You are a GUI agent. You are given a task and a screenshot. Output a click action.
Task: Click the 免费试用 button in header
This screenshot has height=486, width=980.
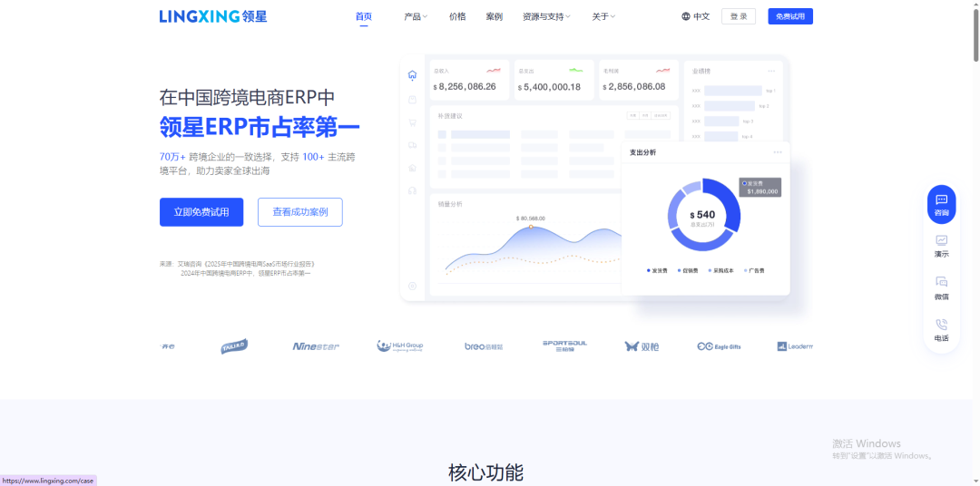point(790,16)
